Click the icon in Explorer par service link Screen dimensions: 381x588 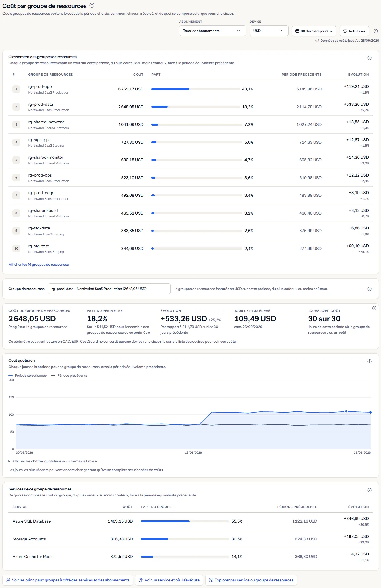pyautogui.click(x=211, y=580)
